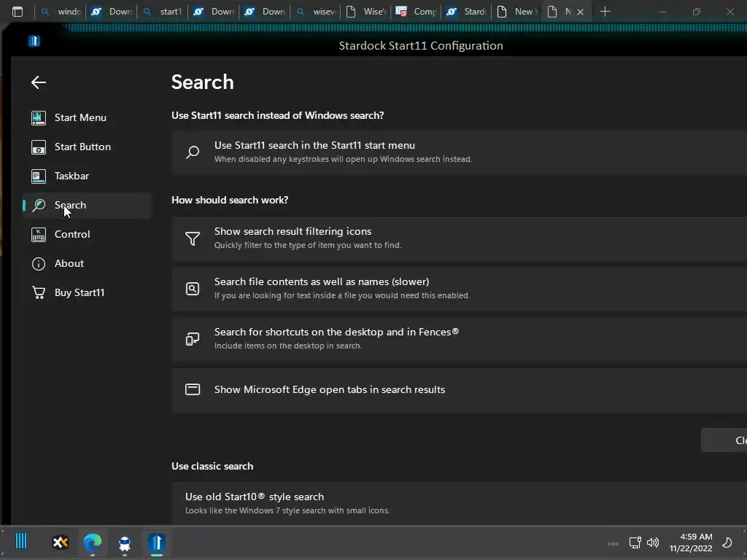The image size is (747, 560).
Task: Click the partially visible Cle button
Action: point(724,440)
